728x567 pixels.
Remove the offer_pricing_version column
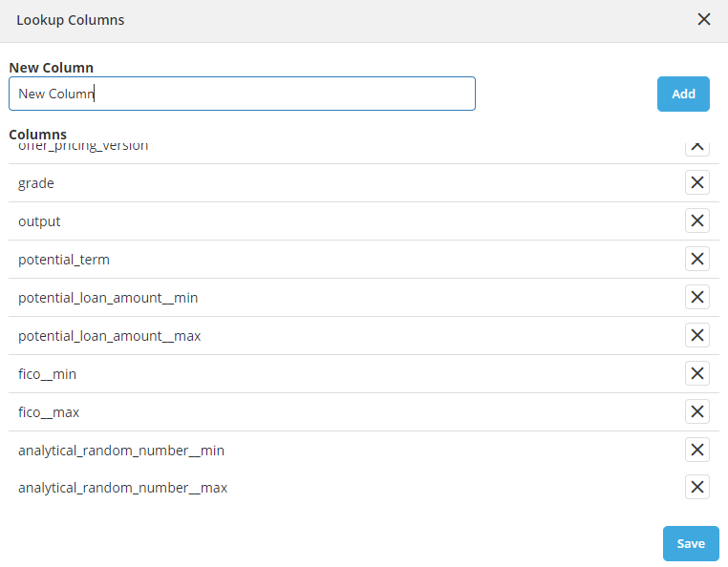pos(697,148)
